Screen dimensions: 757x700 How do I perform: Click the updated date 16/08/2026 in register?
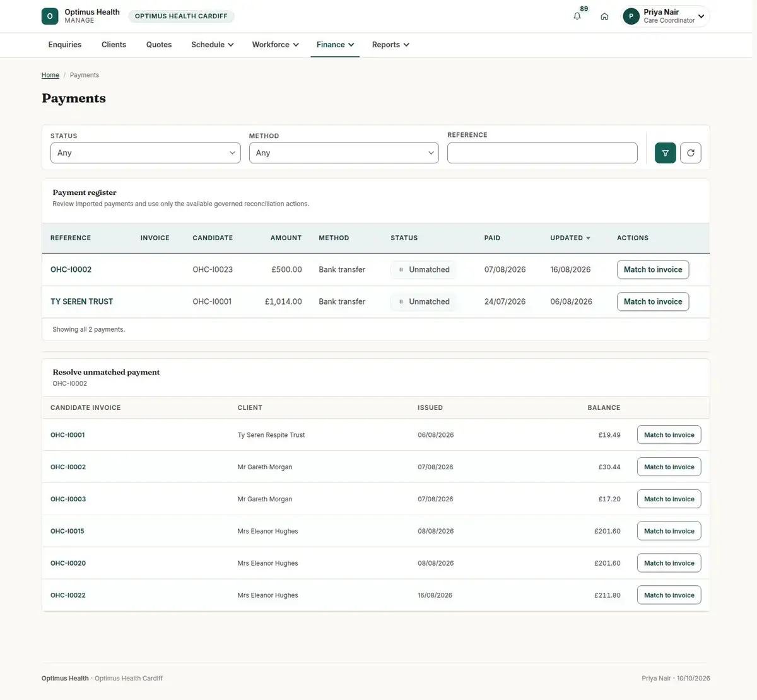570,270
